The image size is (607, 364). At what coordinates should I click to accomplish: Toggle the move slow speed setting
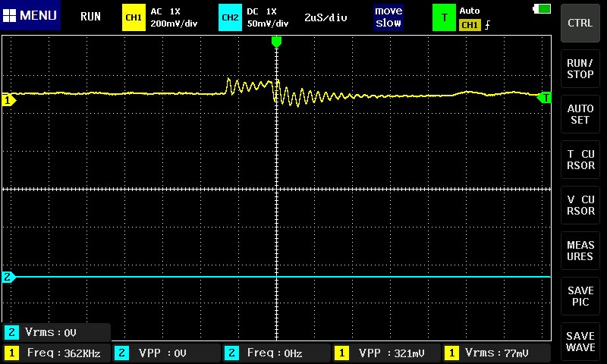388,17
